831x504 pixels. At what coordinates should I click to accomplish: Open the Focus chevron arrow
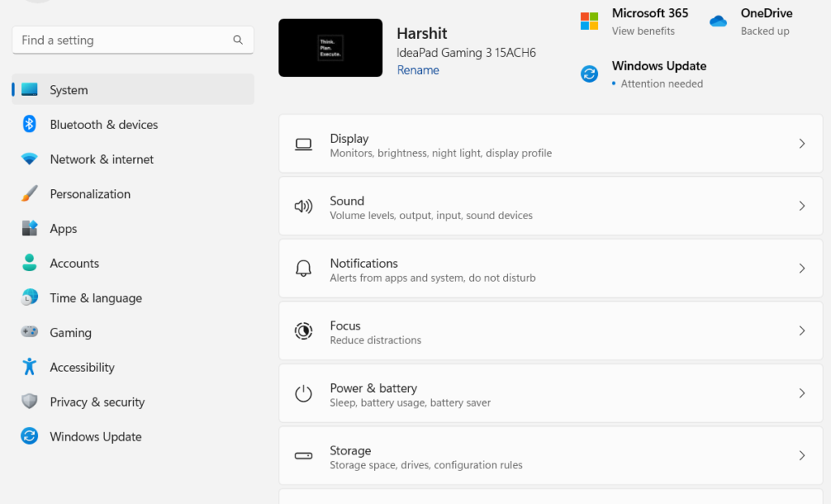(802, 331)
